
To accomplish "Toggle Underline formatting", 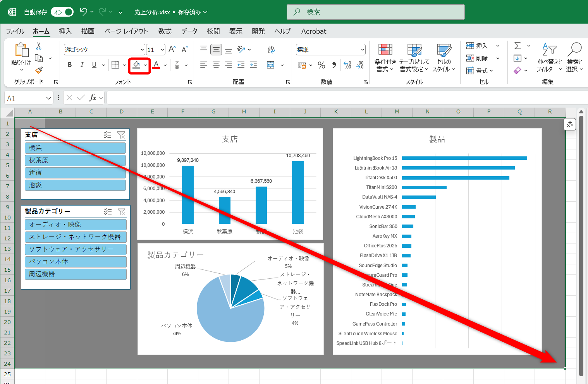I will pyautogui.click(x=94, y=65).
